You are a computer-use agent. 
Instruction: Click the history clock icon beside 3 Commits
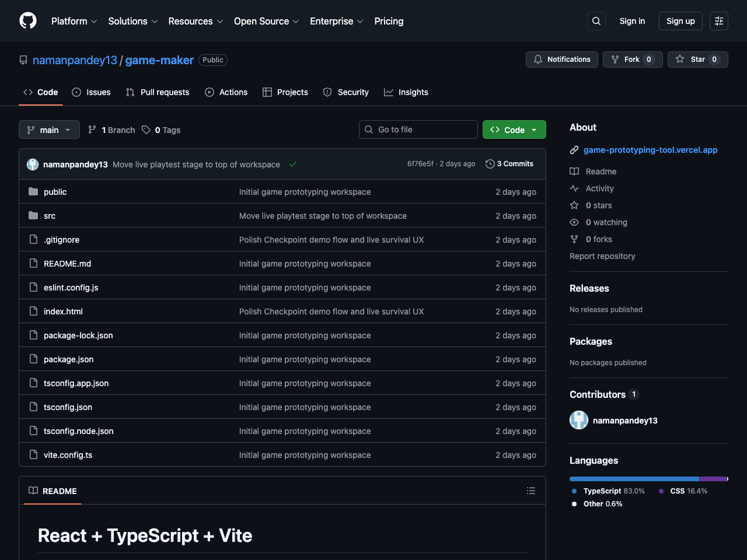coord(490,164)
